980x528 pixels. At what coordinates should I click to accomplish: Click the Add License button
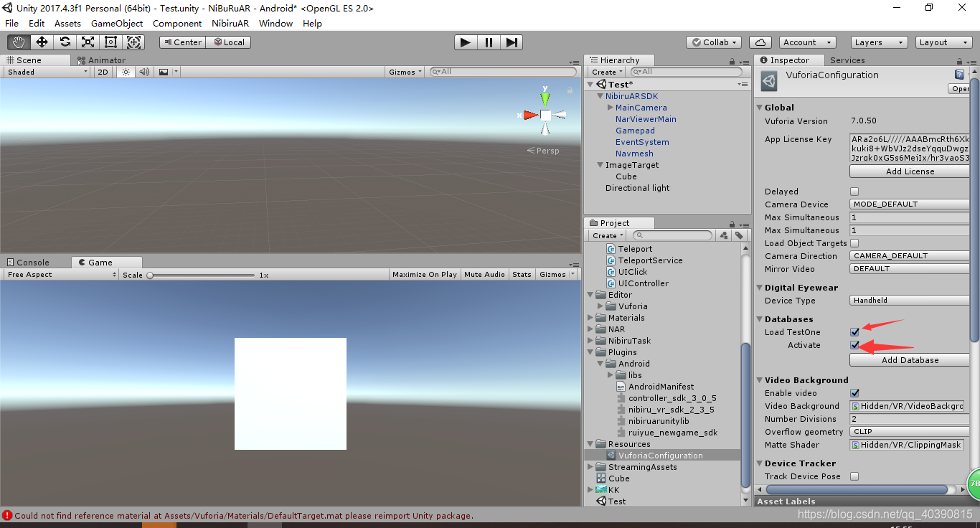(x=910, y=171)
